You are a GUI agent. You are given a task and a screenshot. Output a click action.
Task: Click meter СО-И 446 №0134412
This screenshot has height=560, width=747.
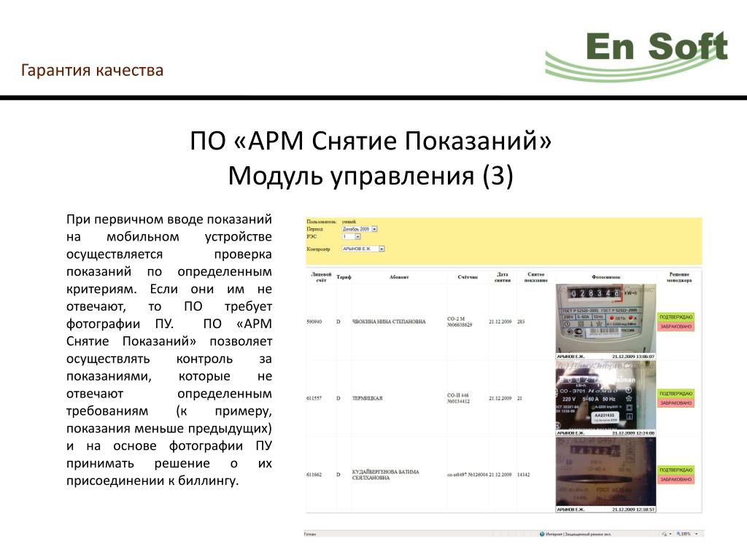tap(458, 399)
